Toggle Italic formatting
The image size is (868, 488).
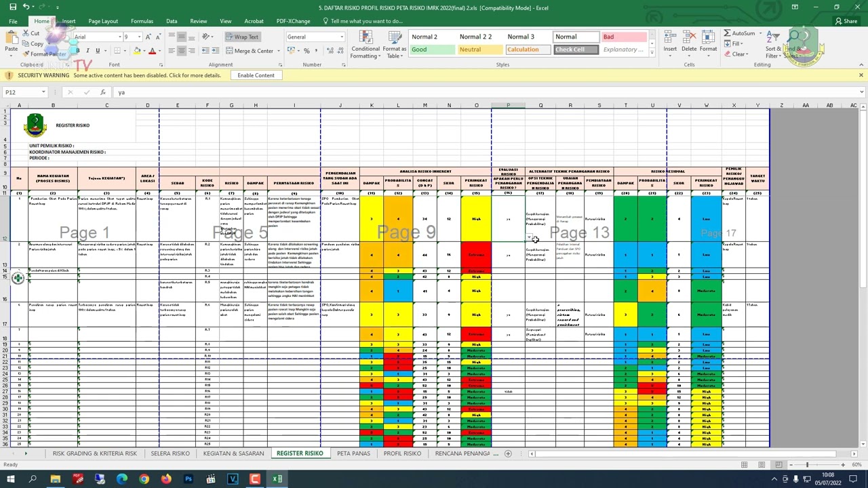click(87, 51)
